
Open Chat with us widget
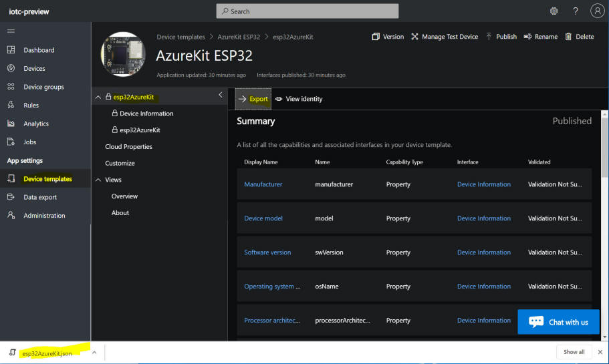point(558,322)
